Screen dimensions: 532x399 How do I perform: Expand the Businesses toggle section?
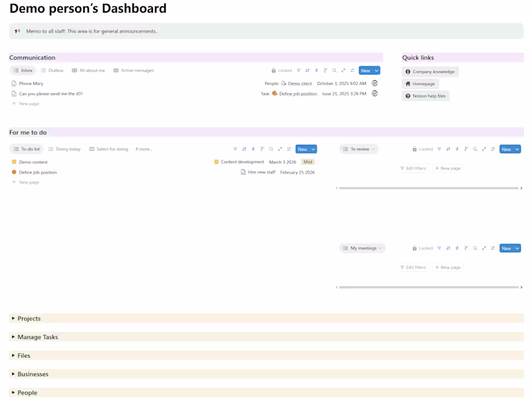point(13,374)
